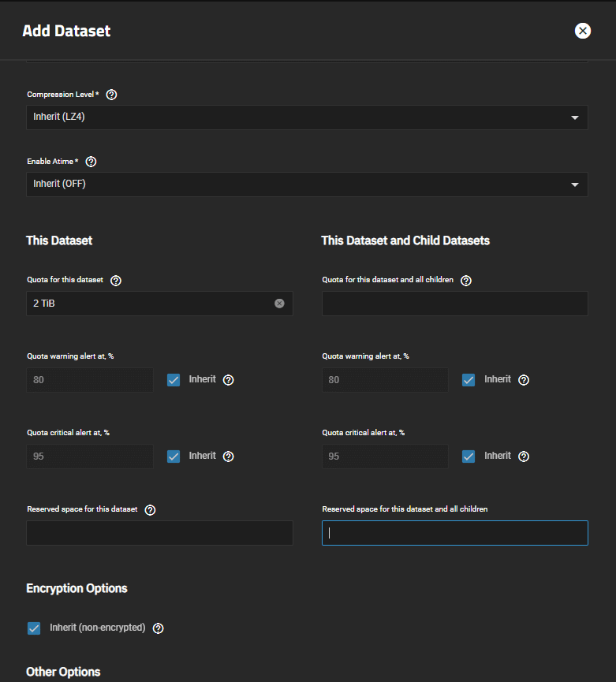Focus the Reserved space for this dataset field
Viewport: 616px width, 682px height.
click(x=159, y=533)
